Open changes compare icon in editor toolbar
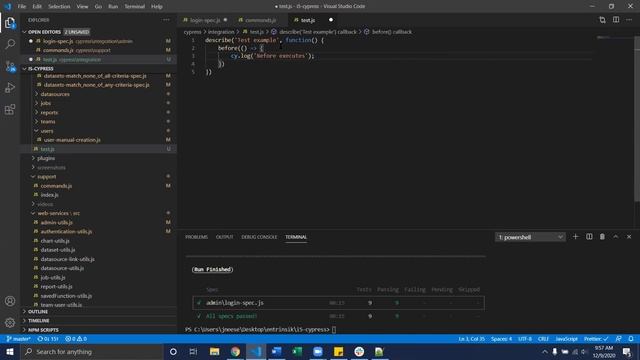This screenshot has height=360, width=640. point(602,20)
